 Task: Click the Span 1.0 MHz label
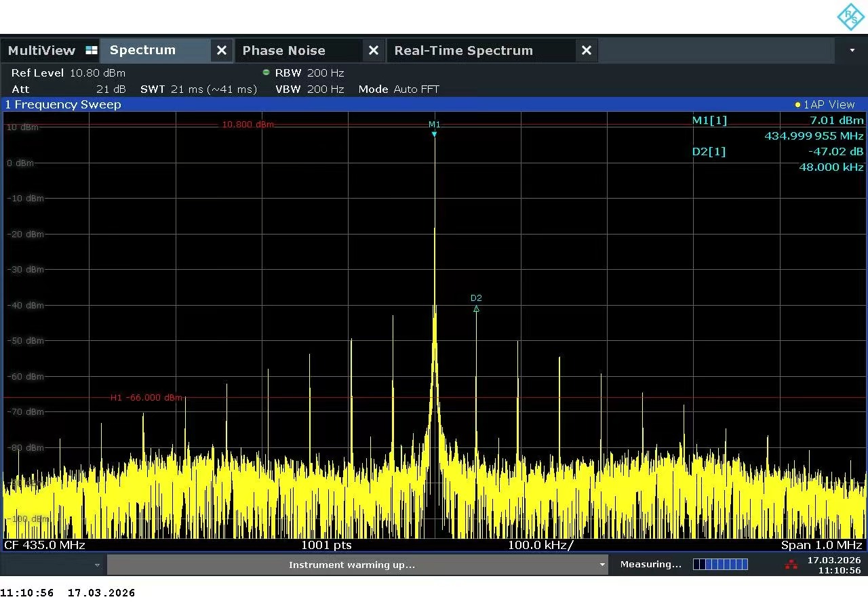tap(821, 545)
